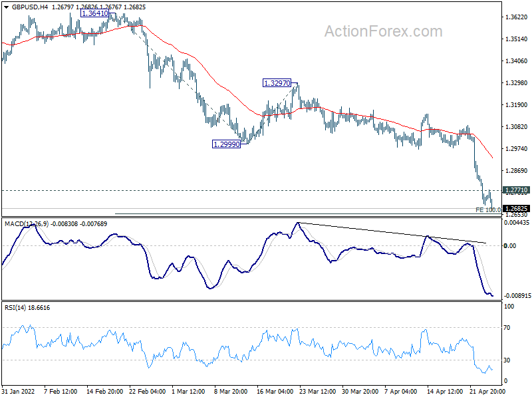Select the 1.32970 price label
Image resolution: width=532 pixels, height=399 pixels.
(x=277, y=83)
